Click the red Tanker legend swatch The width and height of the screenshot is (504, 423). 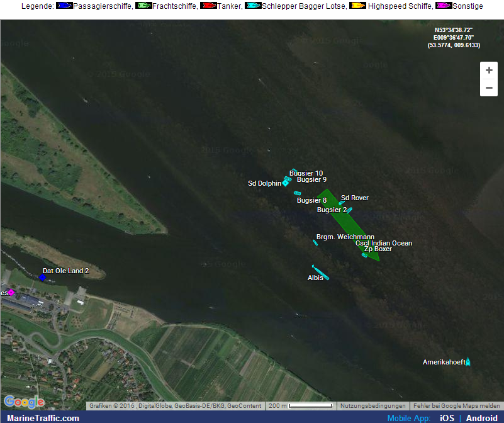coord(208,6)
